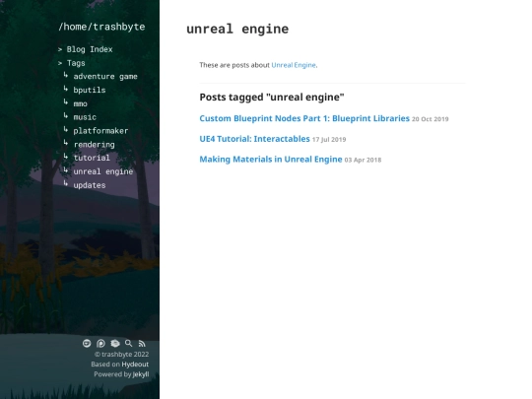The height and width of the screenshot is (399, 532).
Task: Open the Patreon 'P' circle icon
Action: point(100,344)
